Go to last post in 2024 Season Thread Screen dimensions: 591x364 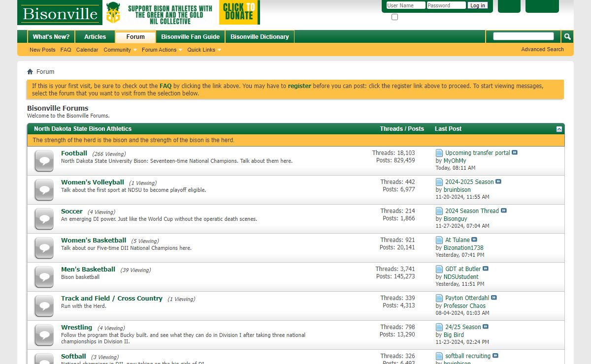pyautogui.click(x=504, y=211)
